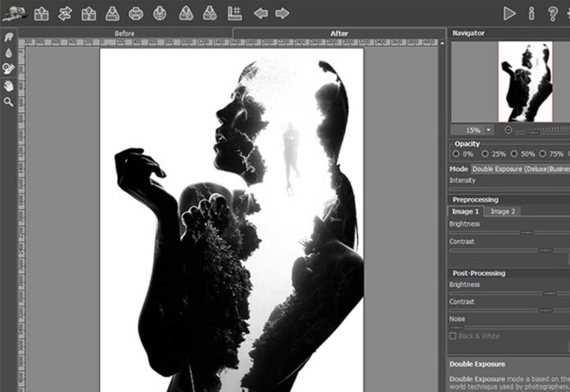Click the Undo left arrow
The width and height of the screenshot is (570, 392).
tap(260, 13)
